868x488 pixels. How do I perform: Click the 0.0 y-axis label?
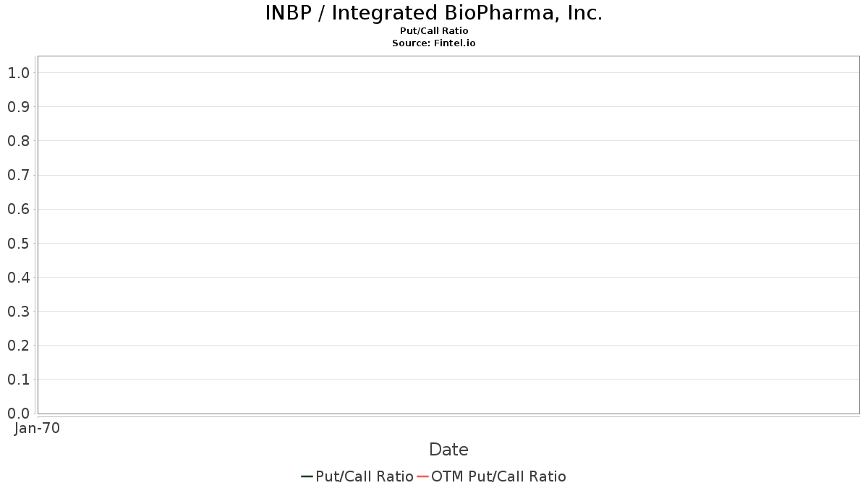coord(18,413)
